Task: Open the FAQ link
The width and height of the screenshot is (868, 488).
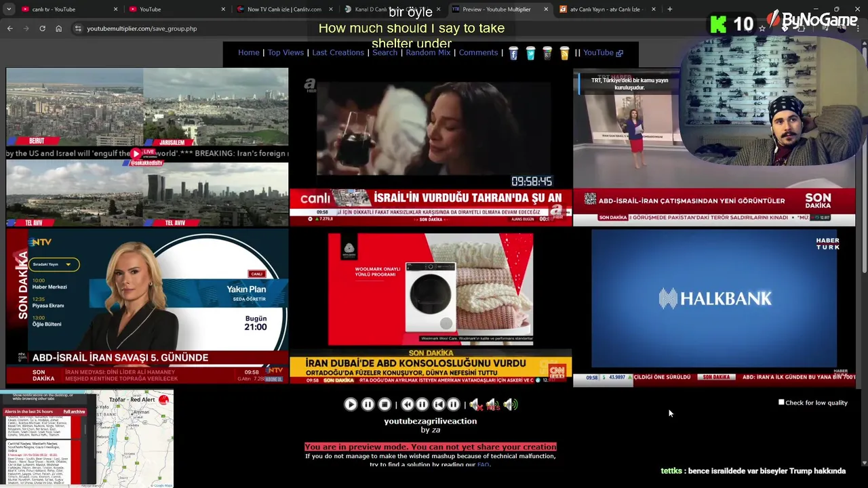Action: point(483,465)
